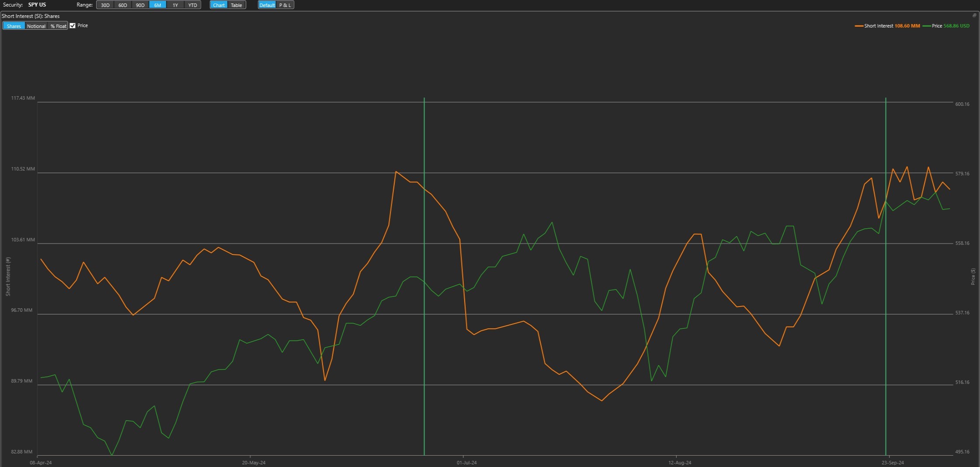Click the 89.79 MM axis label
Screen dimensions: 980x467
pos(22,381)
